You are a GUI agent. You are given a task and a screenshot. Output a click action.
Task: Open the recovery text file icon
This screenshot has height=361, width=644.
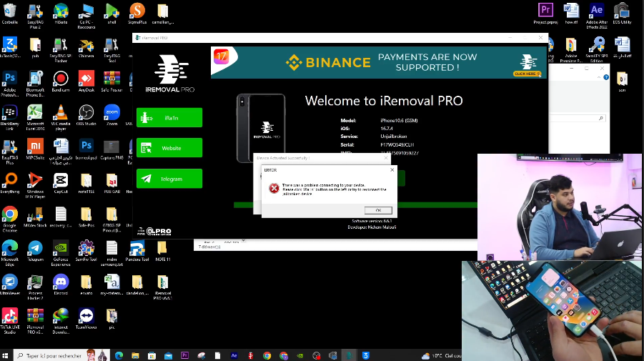click(x=61, y=217)
